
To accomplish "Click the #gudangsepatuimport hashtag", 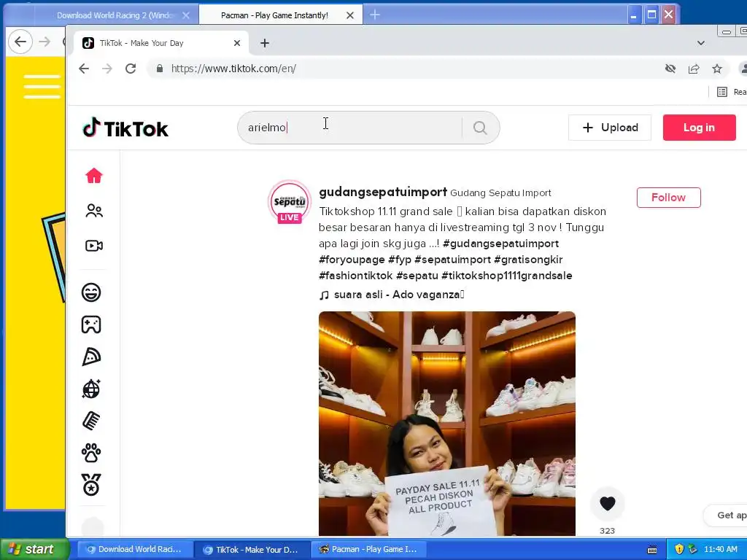I will pyautogui.click(x=500, y=244).
